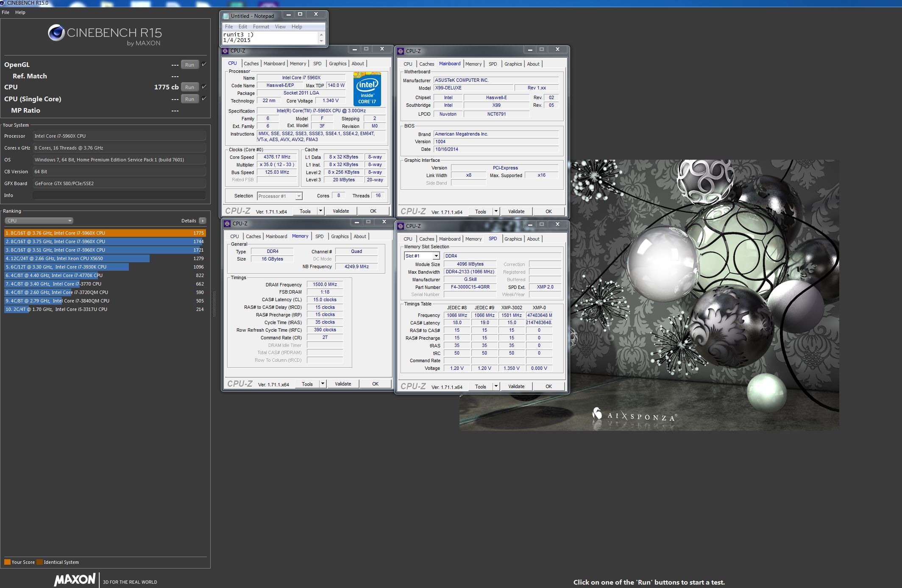Click the ranking panel resize grip handle
This screenshot has width=902, height=588.
coord(214,304)
